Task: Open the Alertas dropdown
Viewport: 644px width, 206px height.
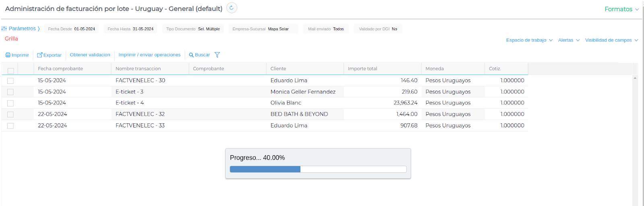Action: 569,40
